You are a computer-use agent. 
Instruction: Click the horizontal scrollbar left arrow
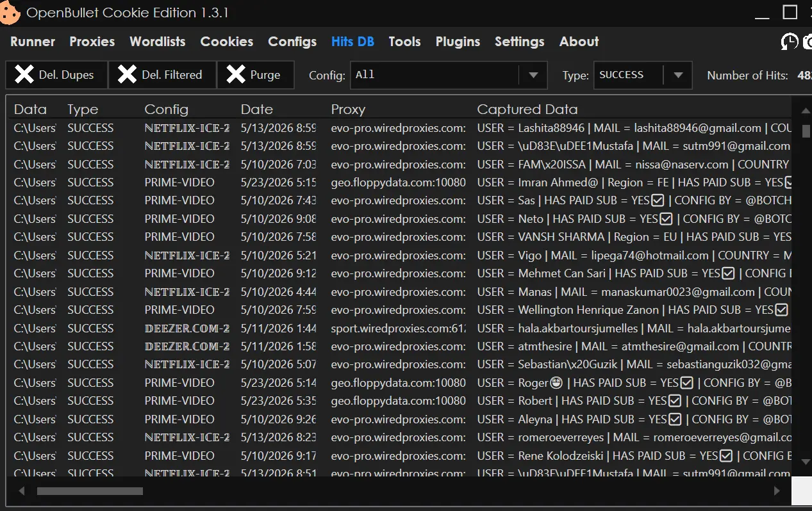(x=22, y=491)
